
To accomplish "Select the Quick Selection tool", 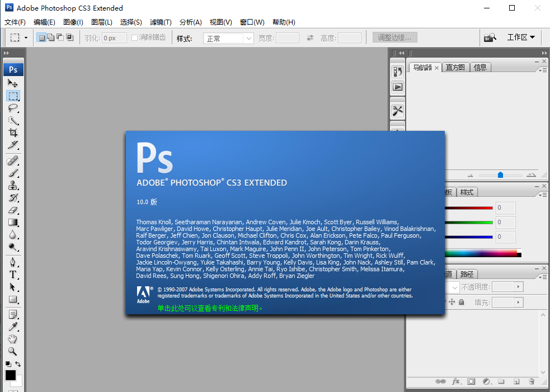I will pyautogui.click(x=13, y=120).
